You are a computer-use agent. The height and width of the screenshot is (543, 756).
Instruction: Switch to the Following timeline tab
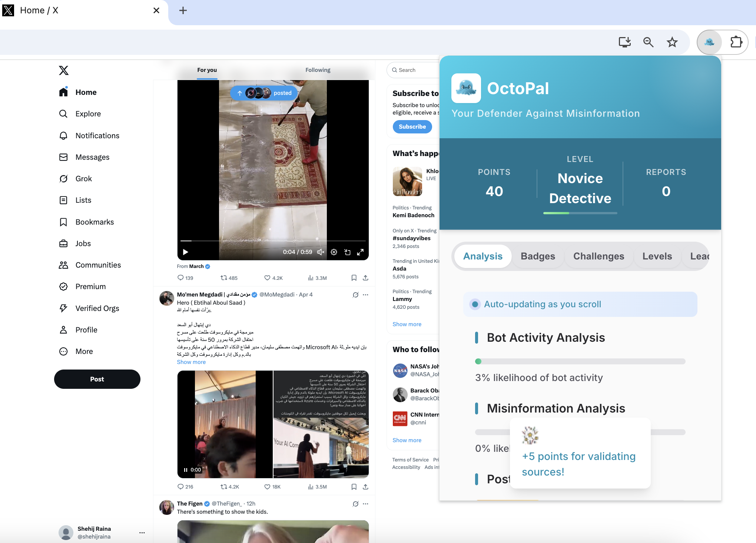point(318,70)
